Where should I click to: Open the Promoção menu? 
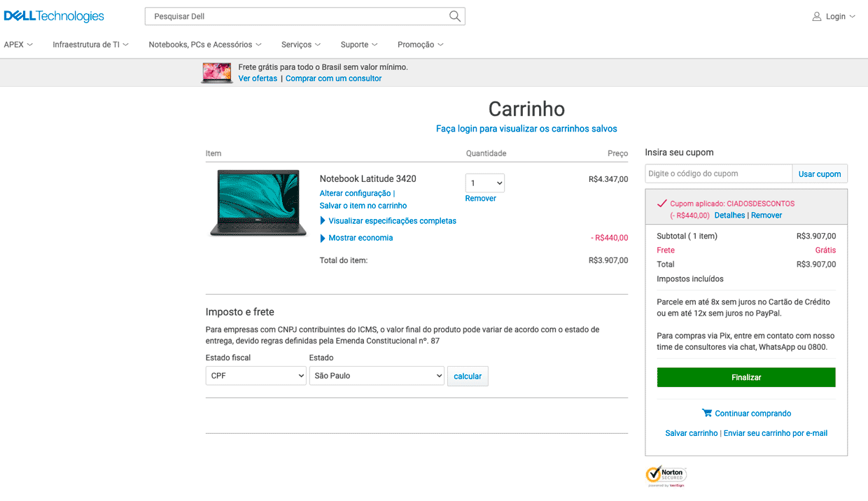[421, 45]
